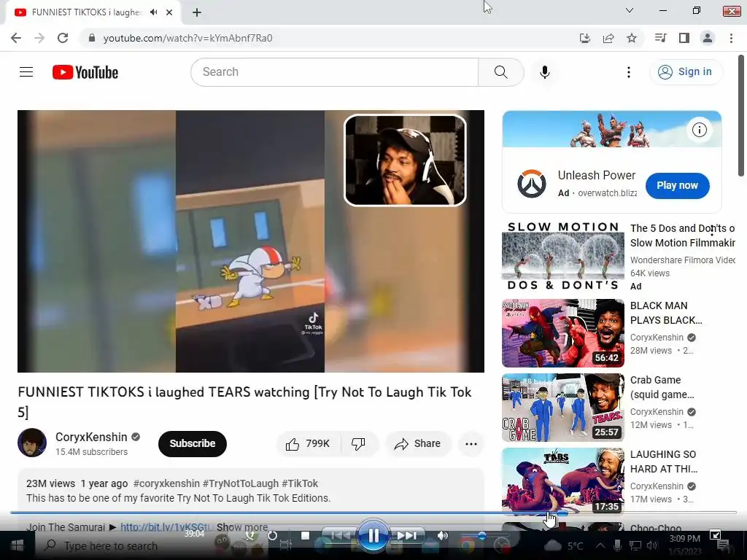Viewport: 747px width, 560px height.
Task: Toggle repeat in media player controls
Action: click(272, 536)
